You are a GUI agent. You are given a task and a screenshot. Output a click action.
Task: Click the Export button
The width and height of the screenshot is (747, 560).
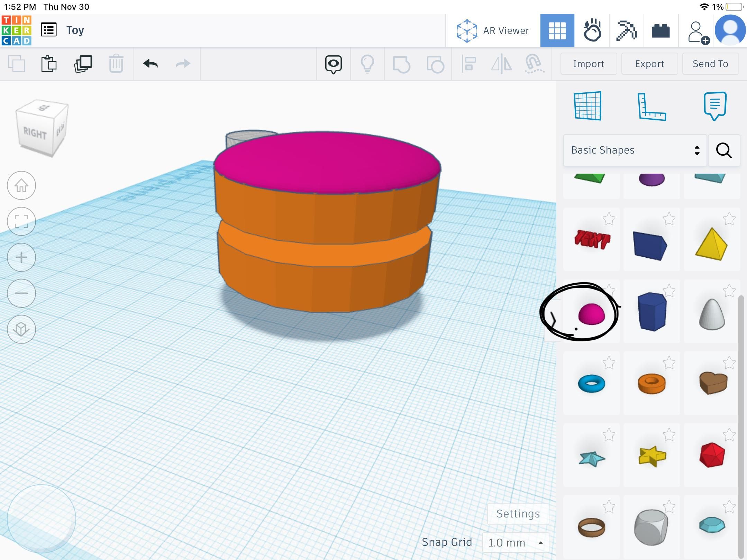(649, 64)
